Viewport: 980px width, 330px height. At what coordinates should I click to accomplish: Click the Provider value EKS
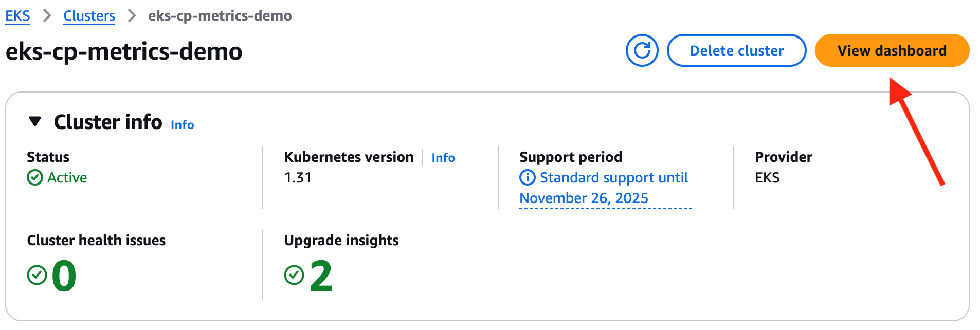point(767,177)
